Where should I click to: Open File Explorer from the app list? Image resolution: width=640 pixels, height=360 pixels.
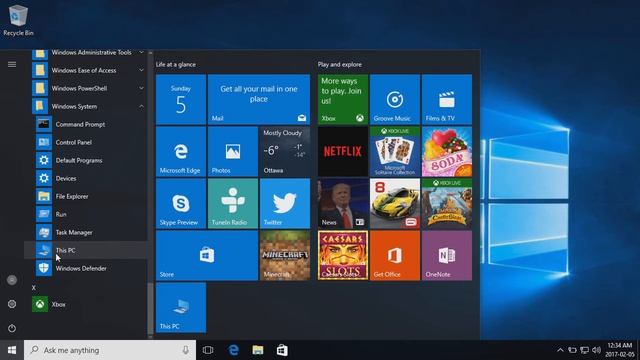pyautogui.click(x=86, y=196)
